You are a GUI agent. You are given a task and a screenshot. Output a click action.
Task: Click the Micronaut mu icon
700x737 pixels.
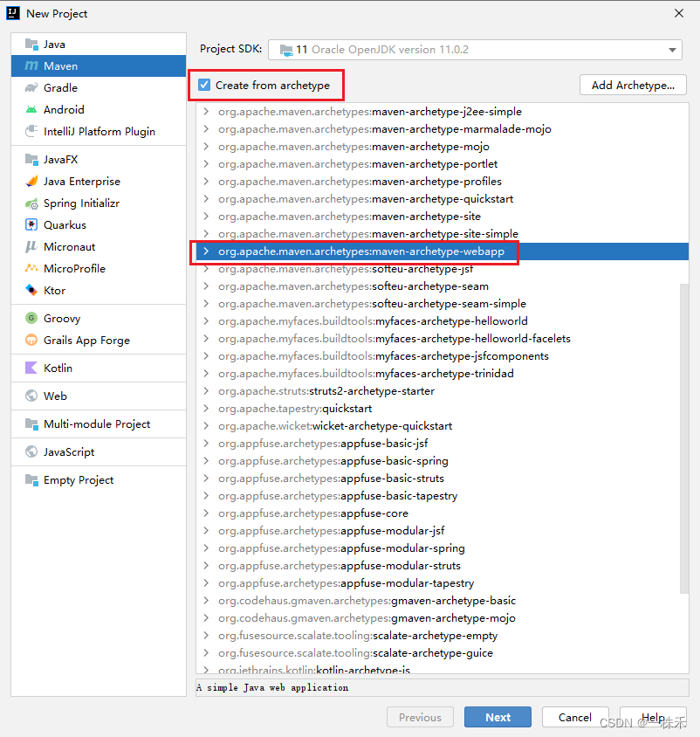click(31, 247)
